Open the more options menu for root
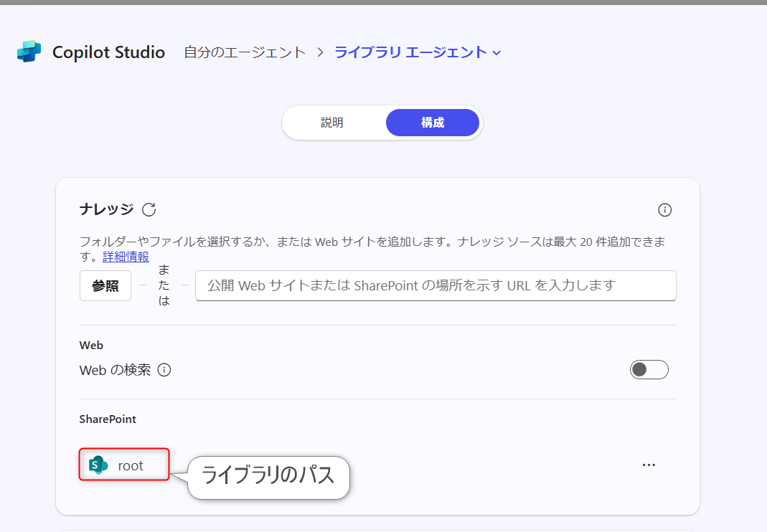 coord(649,465)
